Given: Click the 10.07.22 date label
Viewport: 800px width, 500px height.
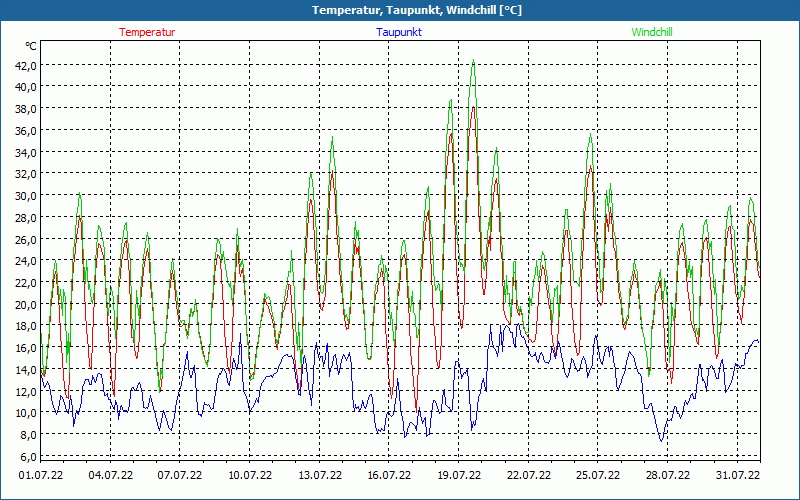Looking at the screenshot, I should click(250, 476).
